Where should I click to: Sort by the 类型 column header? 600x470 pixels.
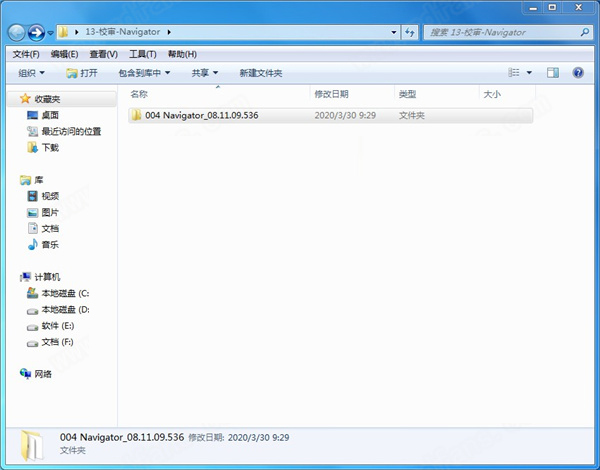tap(407, 94)
